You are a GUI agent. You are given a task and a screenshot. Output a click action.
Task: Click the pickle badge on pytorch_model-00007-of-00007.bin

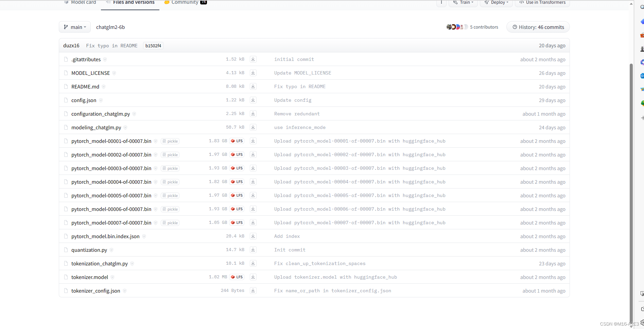click(x=170, y=223)
